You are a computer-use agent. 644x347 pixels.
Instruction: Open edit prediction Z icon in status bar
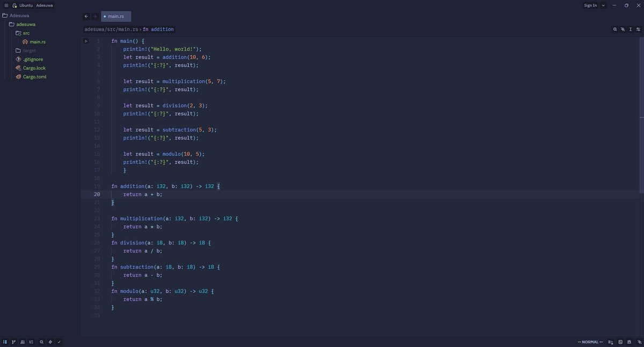coord(611,342)
